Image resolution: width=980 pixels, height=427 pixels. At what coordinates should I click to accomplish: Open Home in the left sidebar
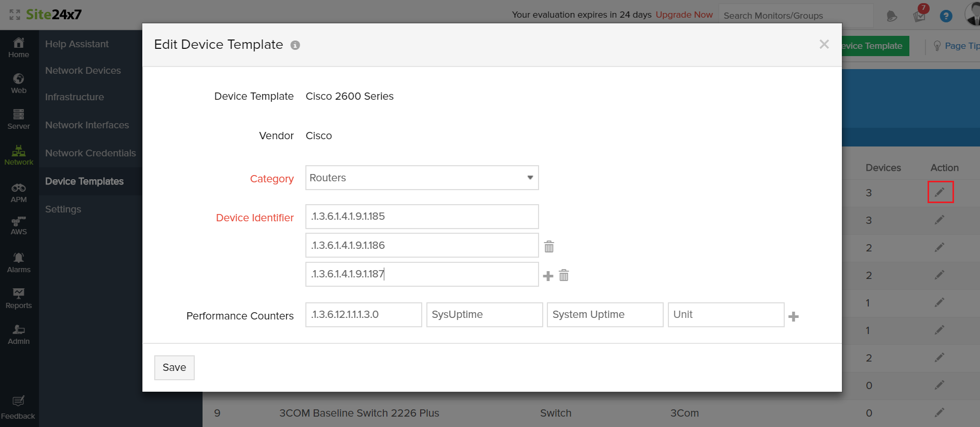pos(19,48)
